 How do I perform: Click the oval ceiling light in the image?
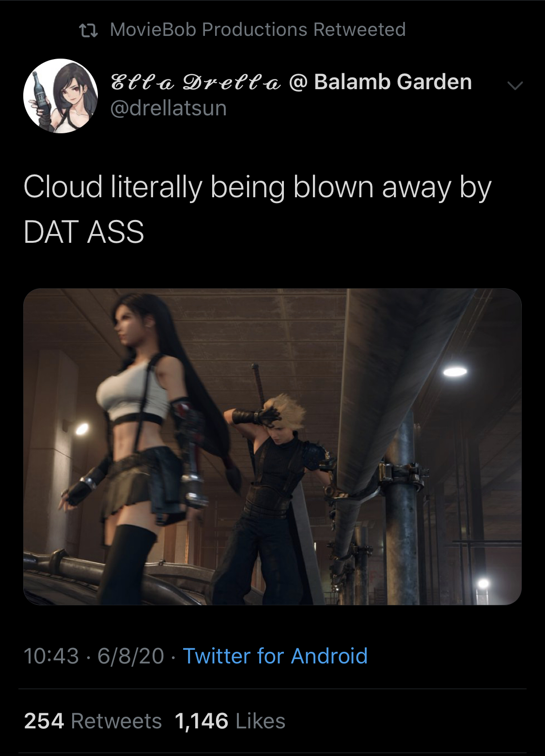tap(455, 371)
